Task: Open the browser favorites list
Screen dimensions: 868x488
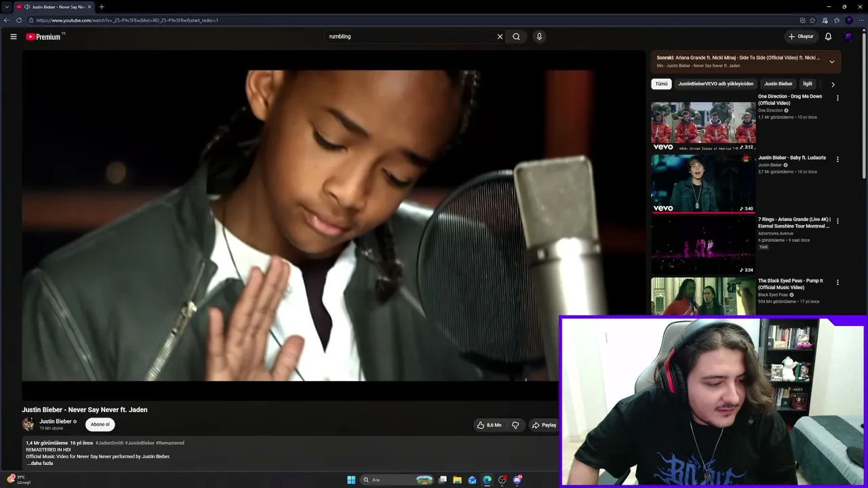Action: pyautogui.click(x=836, y=20)
